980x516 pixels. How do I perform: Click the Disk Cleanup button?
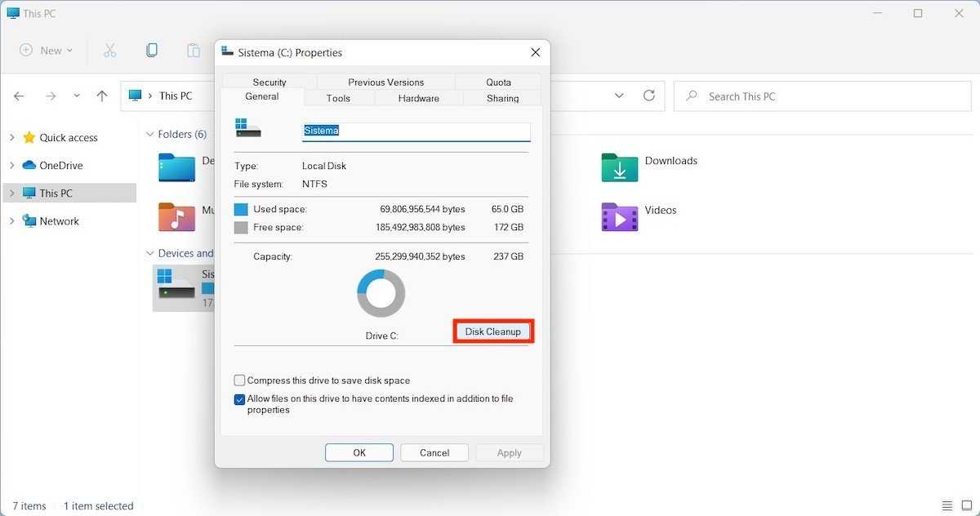click(492, 331)
